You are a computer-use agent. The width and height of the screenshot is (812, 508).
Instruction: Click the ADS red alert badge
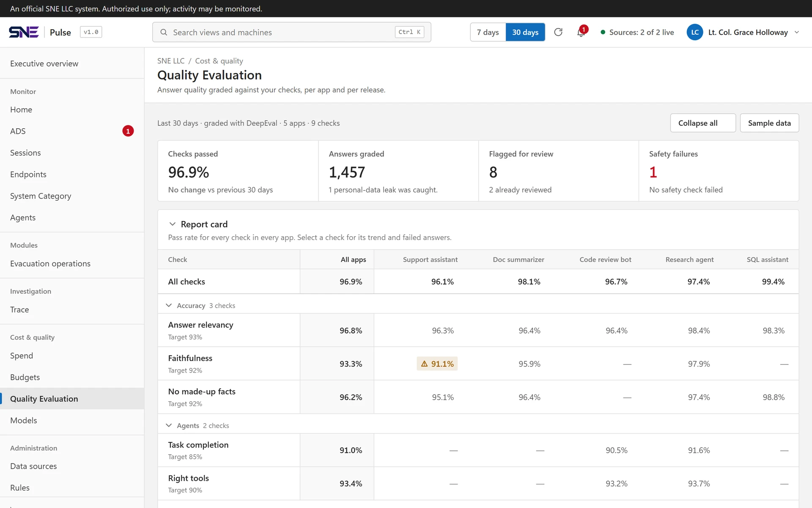[128, 131]
